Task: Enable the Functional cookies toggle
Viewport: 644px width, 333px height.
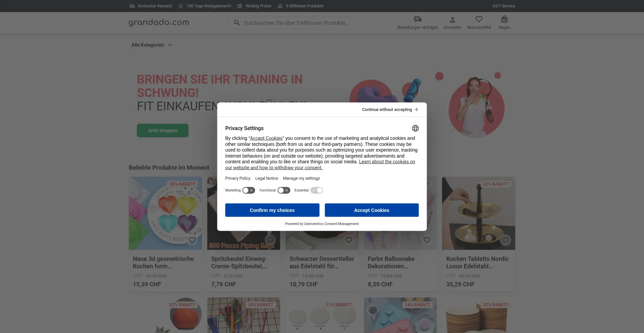Action: 284,190
